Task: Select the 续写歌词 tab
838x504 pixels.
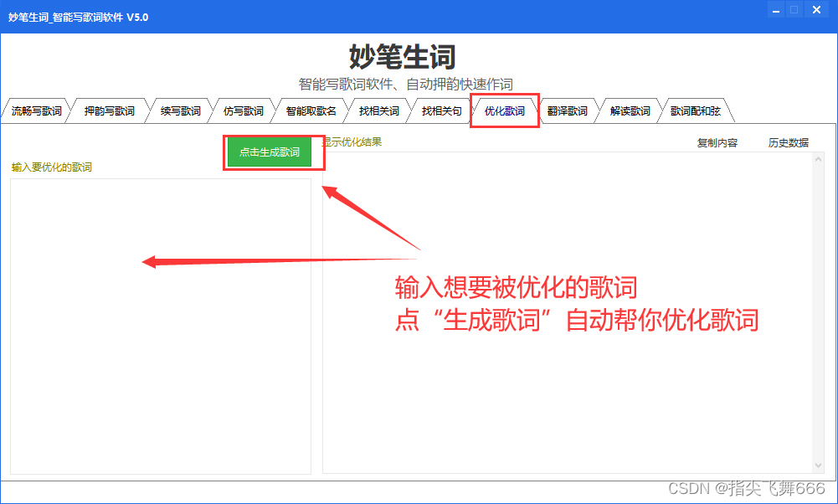Action: tap(181, 111)
